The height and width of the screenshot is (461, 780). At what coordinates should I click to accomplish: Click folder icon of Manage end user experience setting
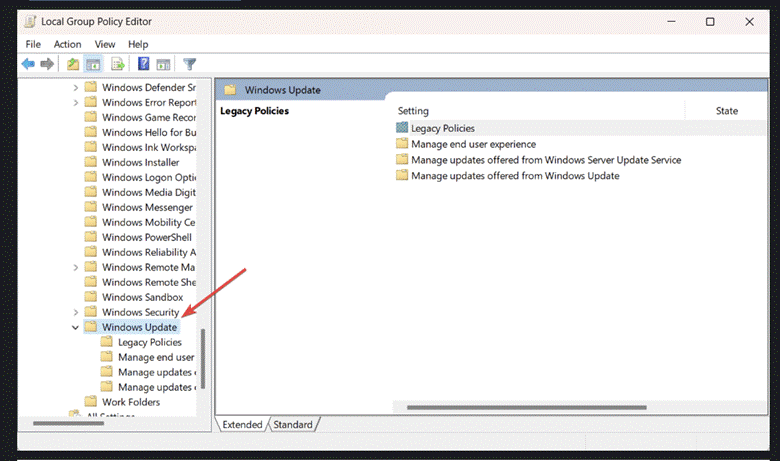pyautogui.click(x=402, y=144)
